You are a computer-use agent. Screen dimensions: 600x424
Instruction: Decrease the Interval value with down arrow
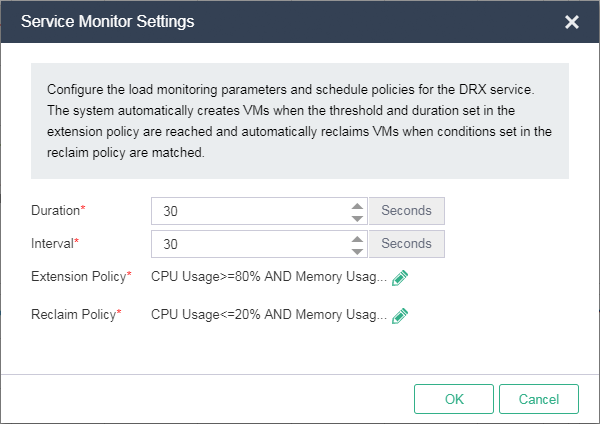point(357,250)
